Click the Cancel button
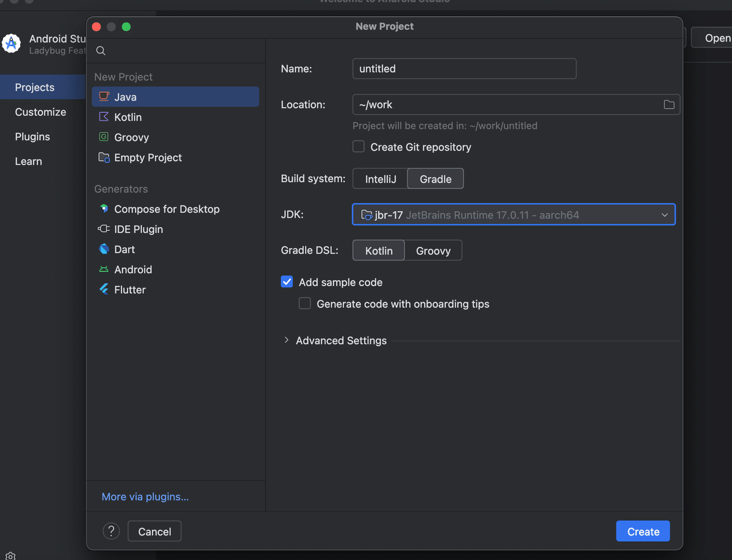The height and width of the screenshot is (560, 732). pyautogui.click(x=154, y=531)
